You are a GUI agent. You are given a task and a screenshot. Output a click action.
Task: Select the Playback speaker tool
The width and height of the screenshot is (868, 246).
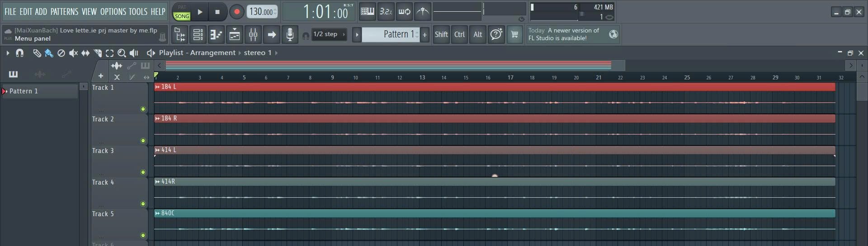point(134,53)
